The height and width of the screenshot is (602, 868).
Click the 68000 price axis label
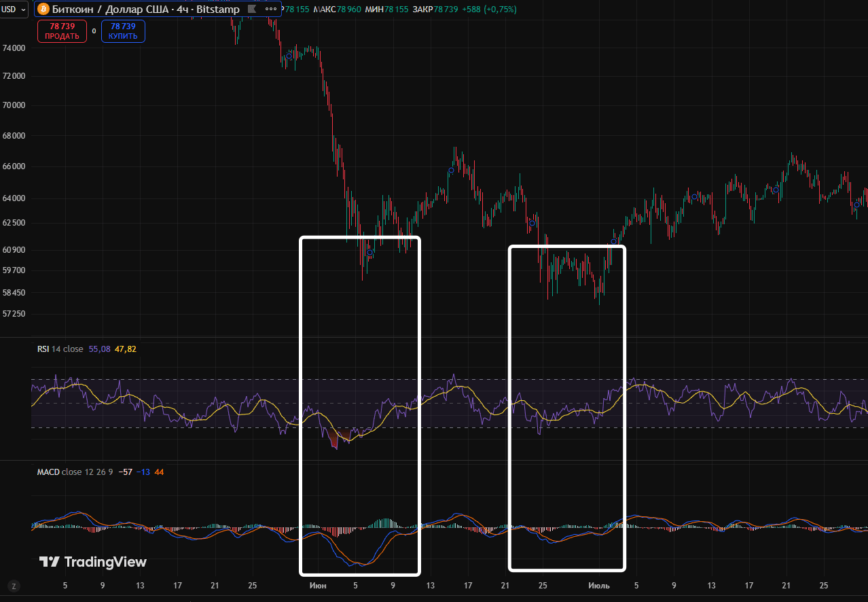[14, 136]
